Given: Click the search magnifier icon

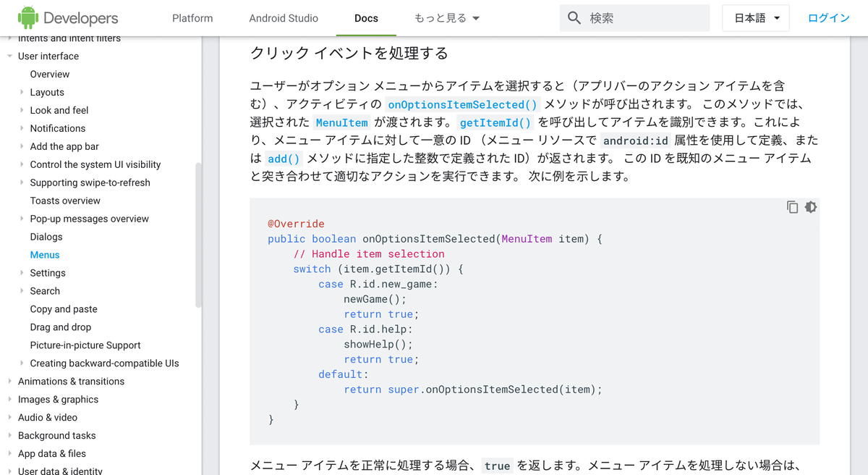Looking at the screenshot, I should (x=574, y=18).
